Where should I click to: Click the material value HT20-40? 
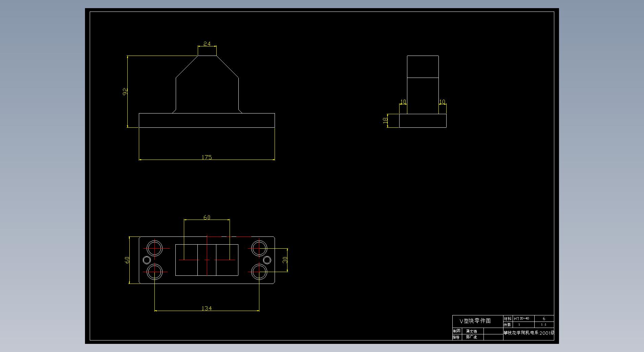(521, 318)
